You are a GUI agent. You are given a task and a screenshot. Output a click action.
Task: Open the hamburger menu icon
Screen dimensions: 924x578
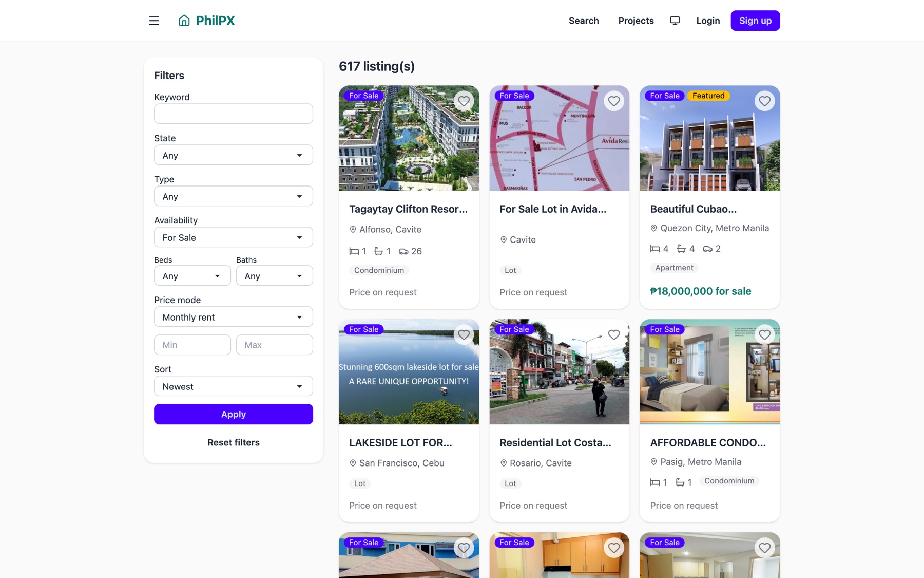(x=154, y=21)
